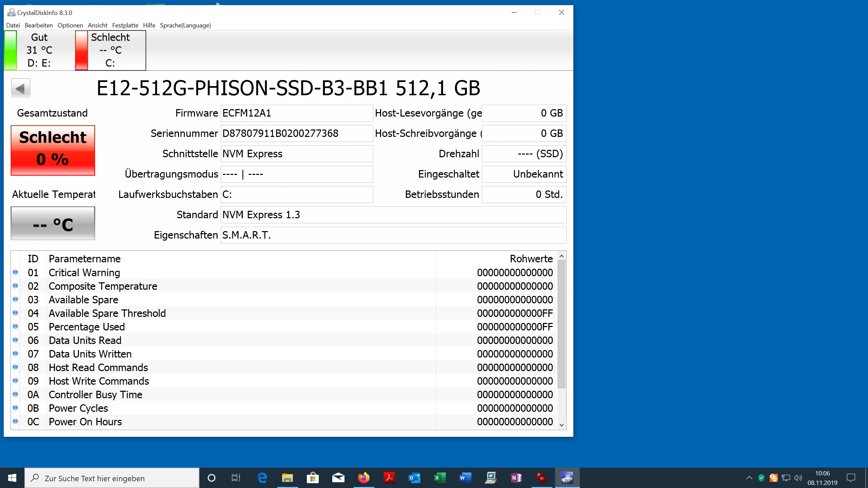The image size is (868, 488).
Task: Click the CrystalDiskInfo taskbar icon
Action: coord(567,478)
